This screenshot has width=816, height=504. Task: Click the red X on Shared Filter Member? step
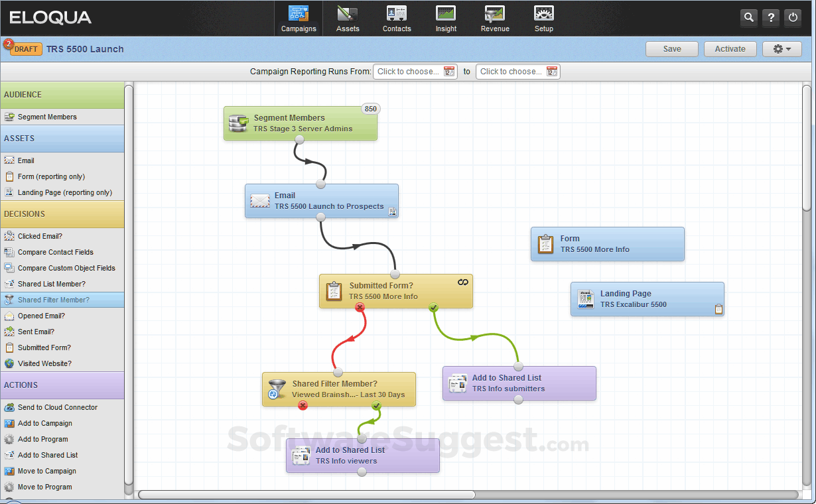303,405
